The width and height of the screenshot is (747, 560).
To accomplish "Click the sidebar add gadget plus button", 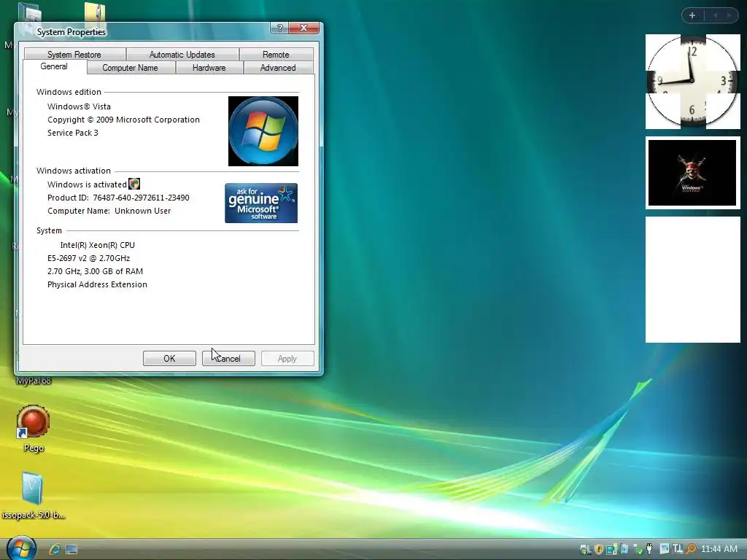I will (692, 16).
